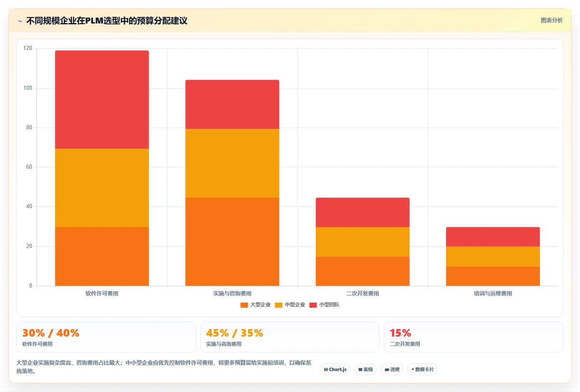The width and height of the screenshot is (580, 392).
Task: Click the 120 y-axis value
Action: (28, 48)
